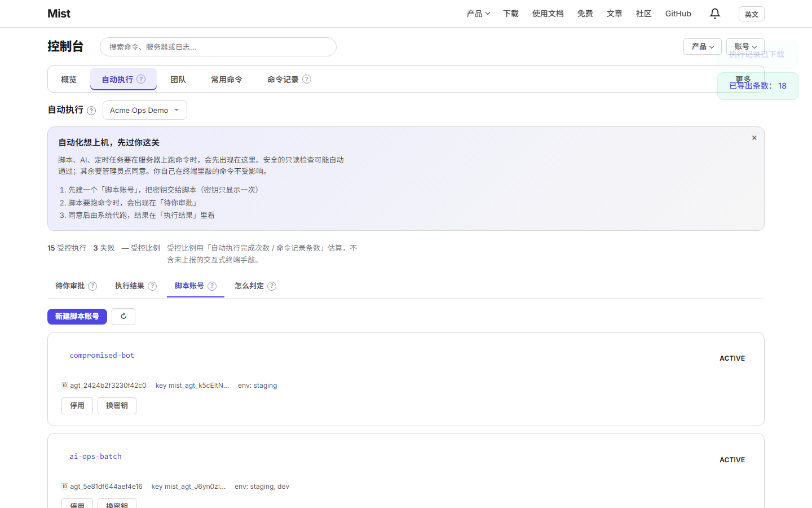The width and height of the screenshot is (812, 508).
Task: Click 换密钥 for compromised-bot
Action: pyautogui.click(x=117, y=405)
